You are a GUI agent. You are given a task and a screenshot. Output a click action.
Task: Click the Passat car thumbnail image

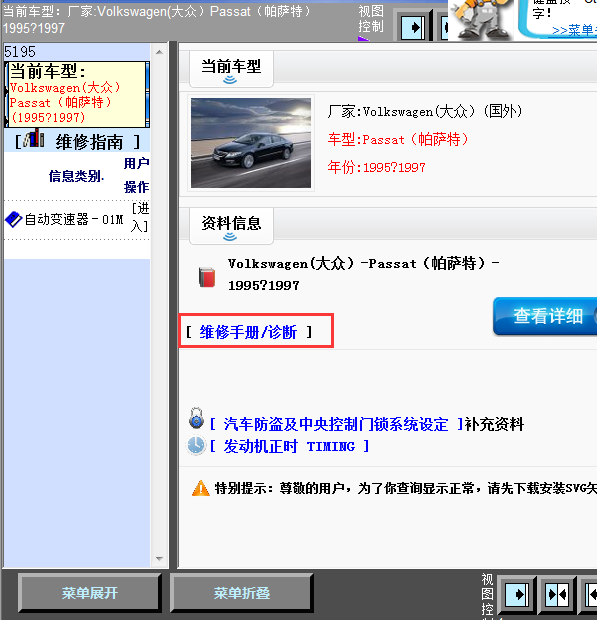[251, 143]
